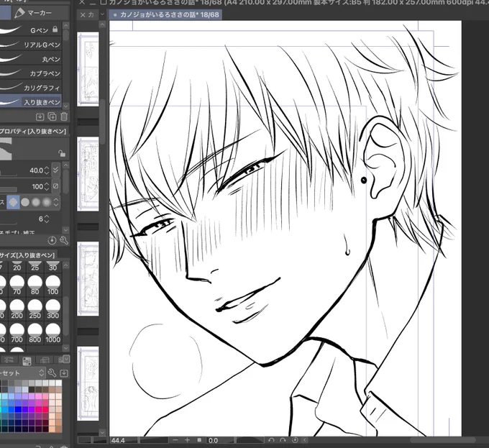Choose brush size preset 20
The image size is (489, 448).
click(x=17, y=267)
